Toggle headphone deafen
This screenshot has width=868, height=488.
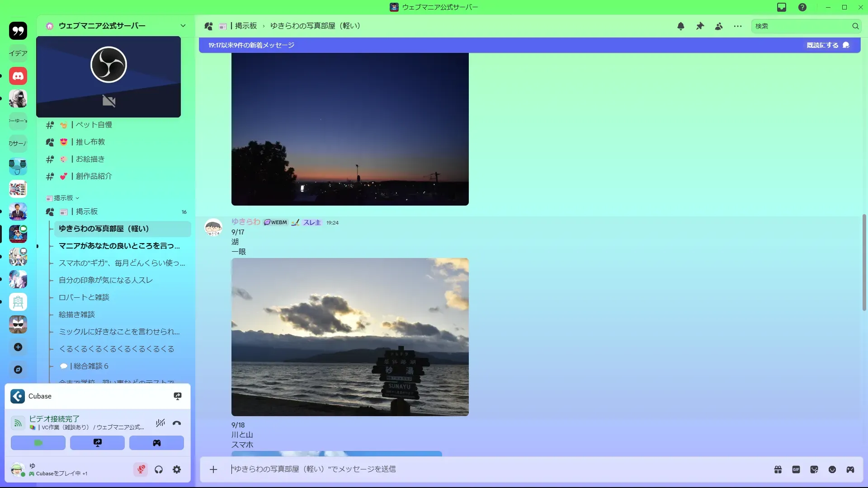pos(159,469)
